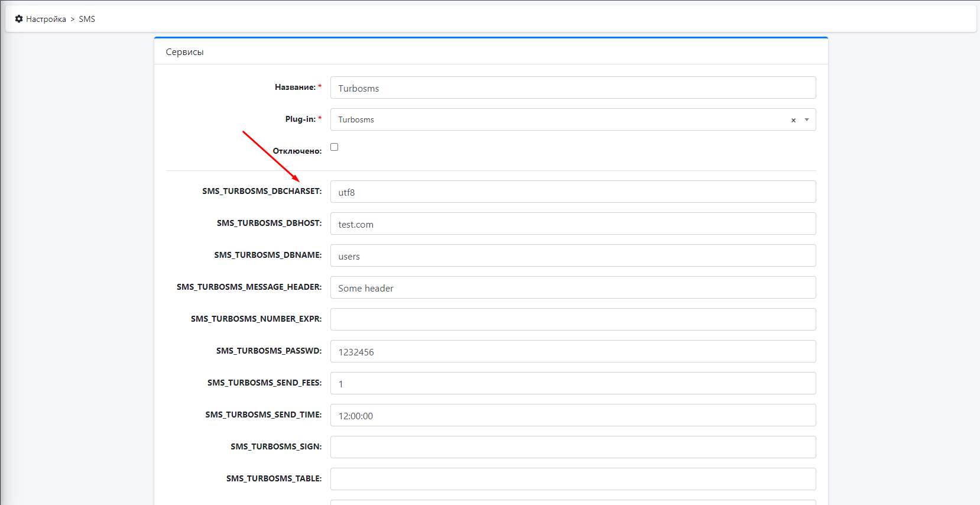This screenshot has width=980, height=505.
Task: Expand the Plug-in dropdown arrow
Action: pyautogui.click(x=806, y=120)
